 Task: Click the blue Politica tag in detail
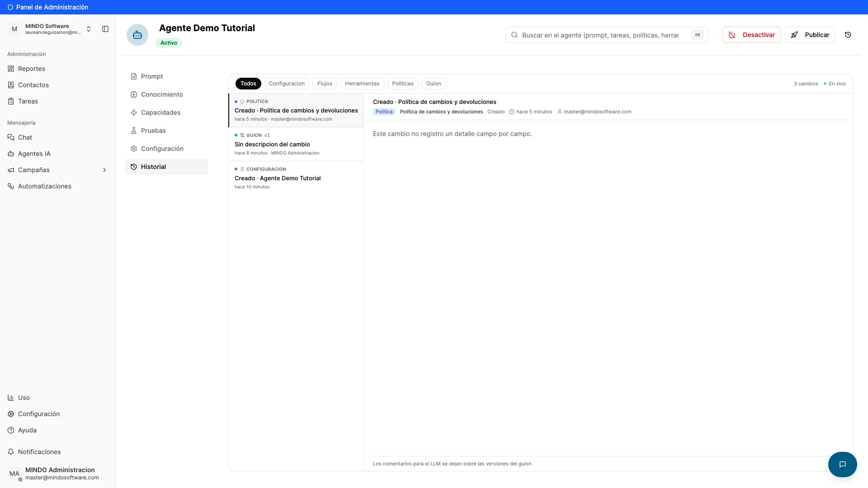384,112
